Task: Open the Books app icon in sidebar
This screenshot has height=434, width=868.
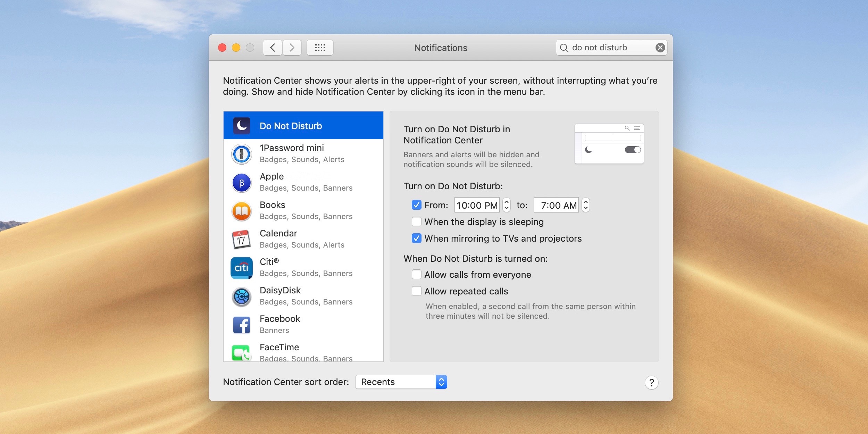Action: (242, 211)
